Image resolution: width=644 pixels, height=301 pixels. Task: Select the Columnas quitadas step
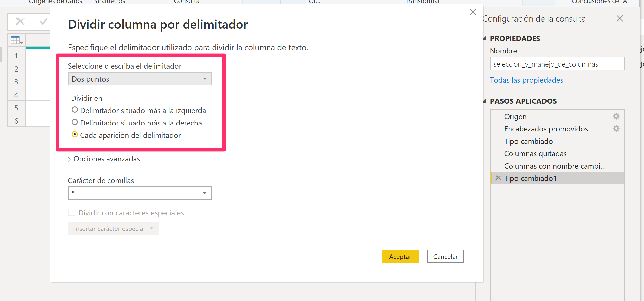tap(557, 154)
